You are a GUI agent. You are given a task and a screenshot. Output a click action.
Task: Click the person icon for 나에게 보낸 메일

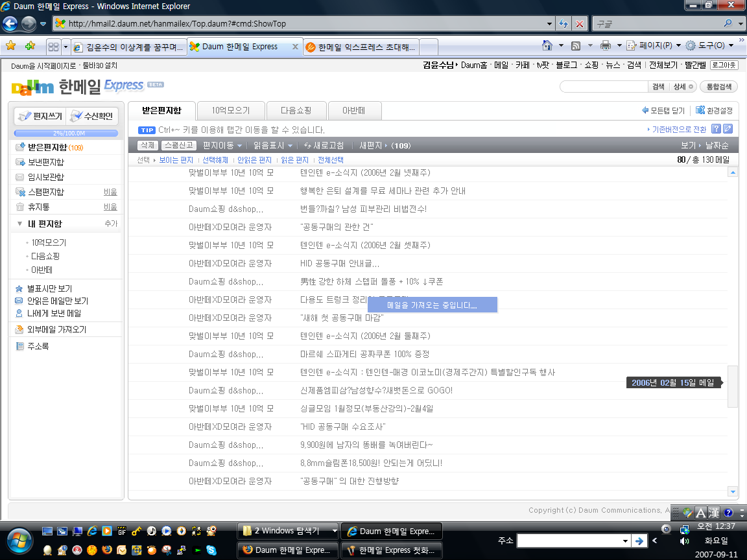point(19,313)
